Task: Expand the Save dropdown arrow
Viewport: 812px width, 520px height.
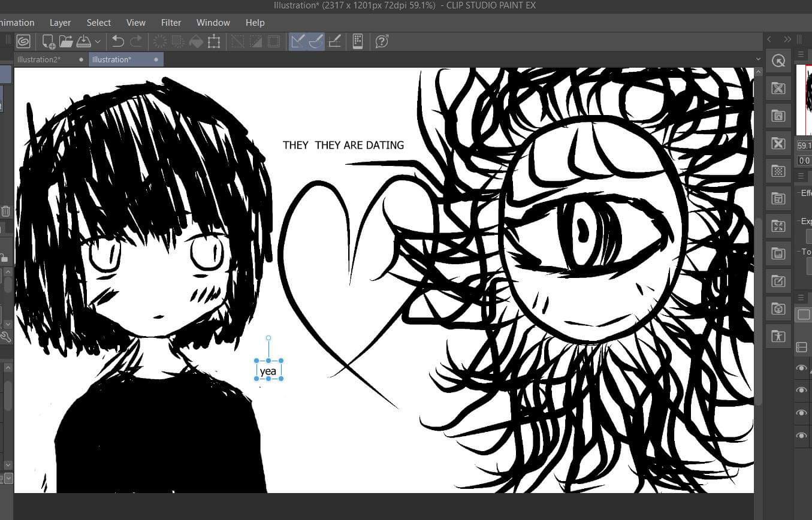Action: point(98,41)
